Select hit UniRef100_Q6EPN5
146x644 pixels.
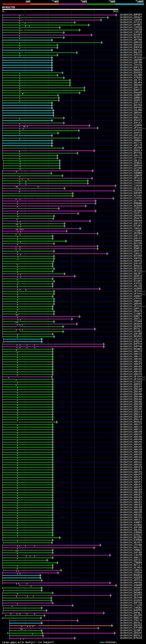(131, 60)
